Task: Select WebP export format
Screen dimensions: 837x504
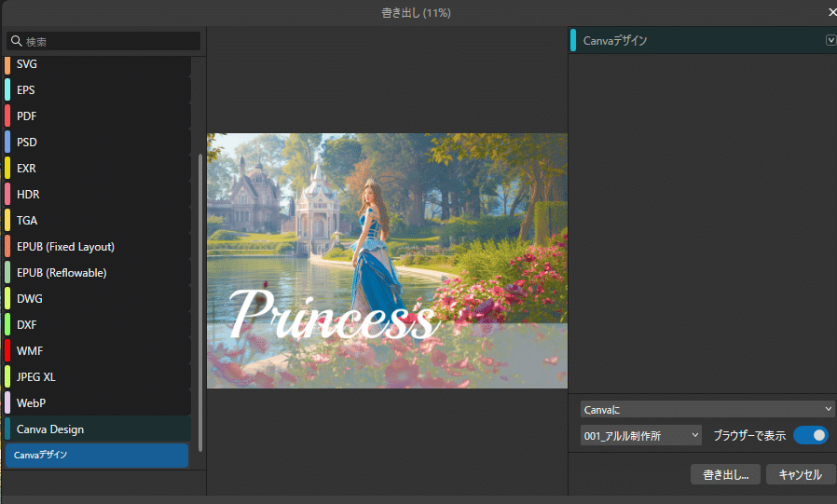Action: click(98, 403)
